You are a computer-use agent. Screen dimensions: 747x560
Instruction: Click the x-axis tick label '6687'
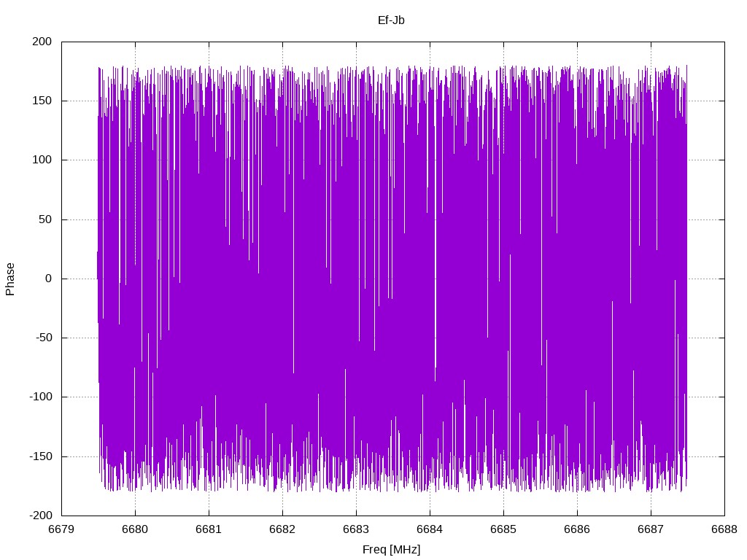point(651,529)
